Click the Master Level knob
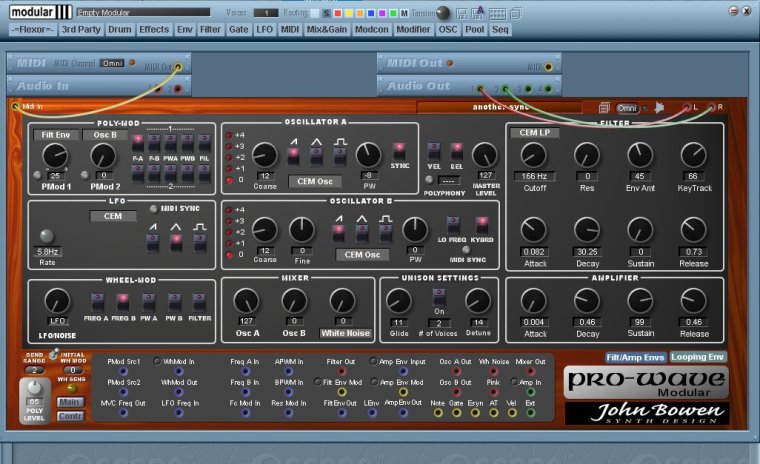The image size is (760, 464). (x=485, y=155)
